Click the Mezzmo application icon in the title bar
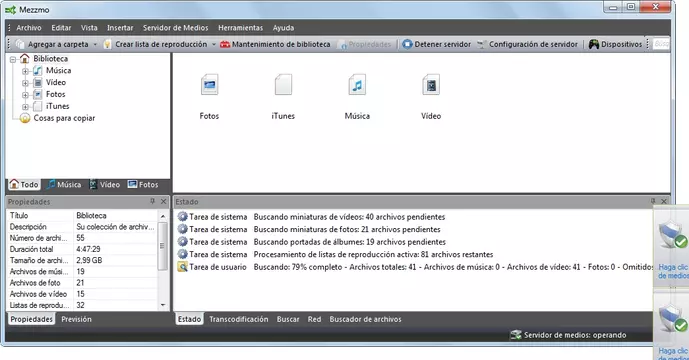Image resolution: width=689 pixels, height=360 pixels. tap(11, 10)
